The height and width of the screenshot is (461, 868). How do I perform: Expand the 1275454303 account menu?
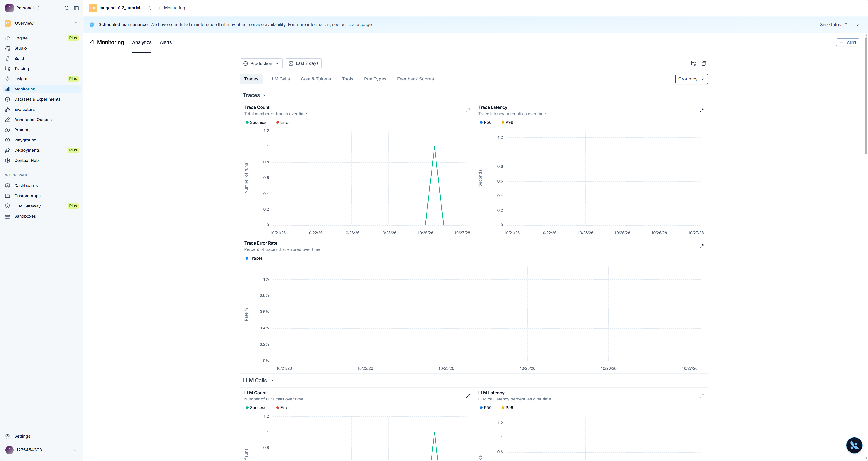pyautogui.click(x=42, y=450)
